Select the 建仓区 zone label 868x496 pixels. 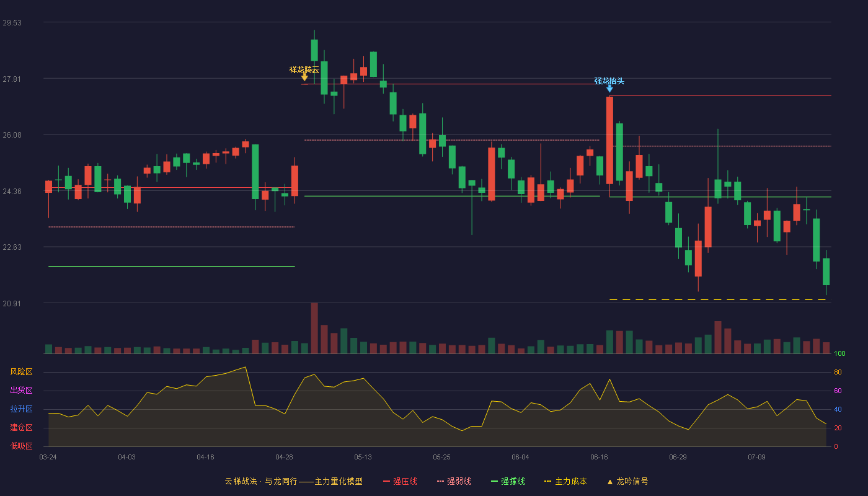[x=21, y=428]
